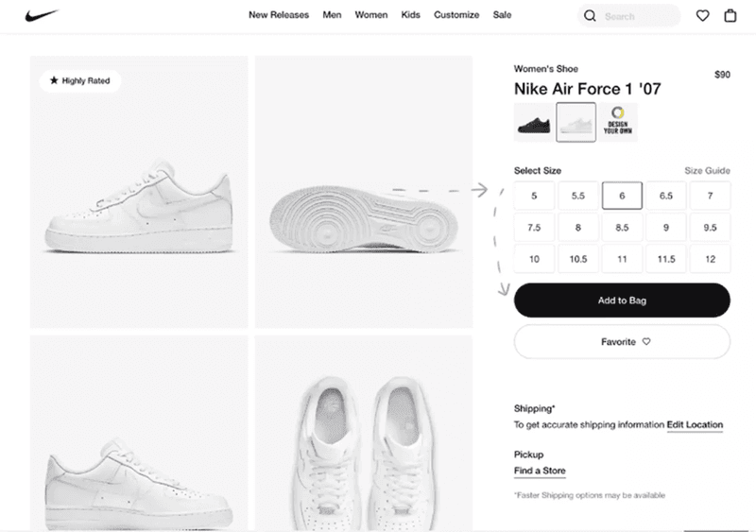
Task: Open the shopping bag icon
Action: point(730,16)
